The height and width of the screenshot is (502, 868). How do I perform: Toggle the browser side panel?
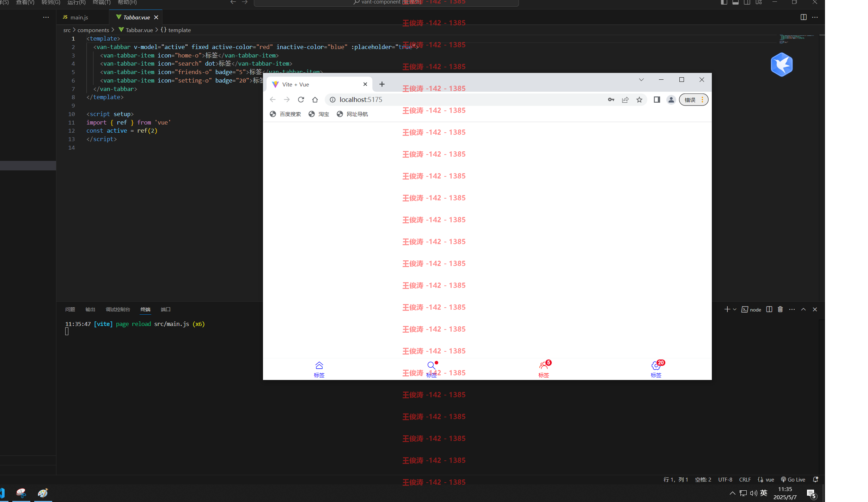[x=657, y=100]
